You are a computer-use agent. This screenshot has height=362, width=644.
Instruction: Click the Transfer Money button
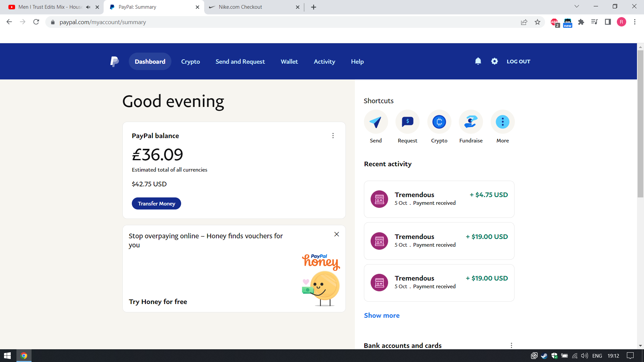(156, 203)
